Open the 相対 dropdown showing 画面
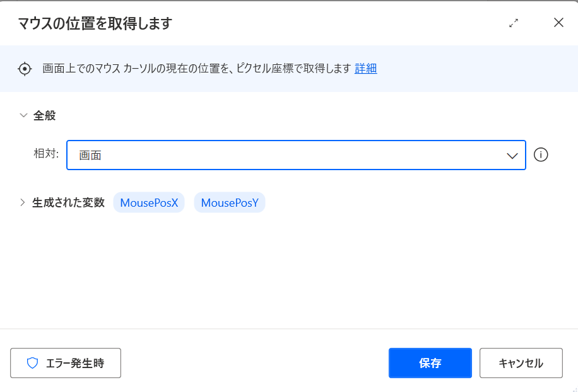The width and height of the screenshot is (578, 392). point(296,155)
